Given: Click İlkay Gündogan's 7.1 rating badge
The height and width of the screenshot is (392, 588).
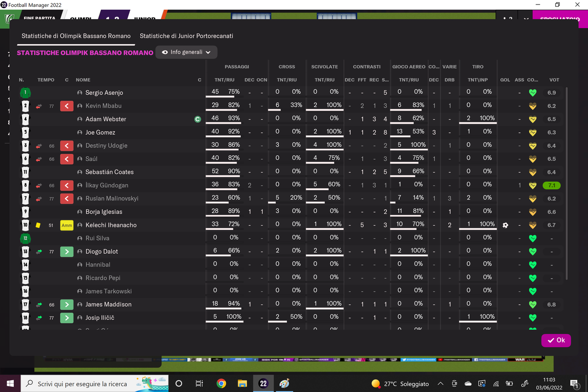Looking at the screenshot, I should pyautogui.click(x=552, y=185).
